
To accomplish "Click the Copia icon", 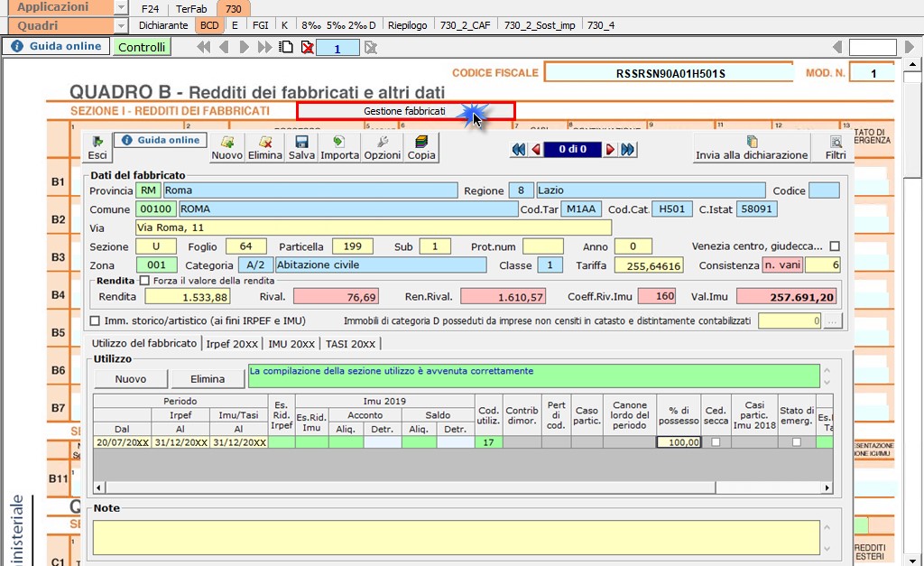I will (x=421, y=147).
